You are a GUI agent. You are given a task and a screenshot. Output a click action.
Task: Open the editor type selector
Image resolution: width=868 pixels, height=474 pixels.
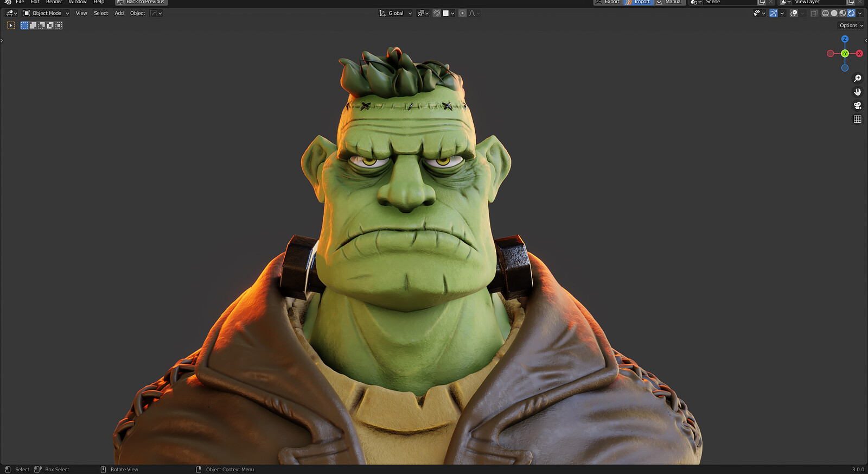tap(11, 13)
